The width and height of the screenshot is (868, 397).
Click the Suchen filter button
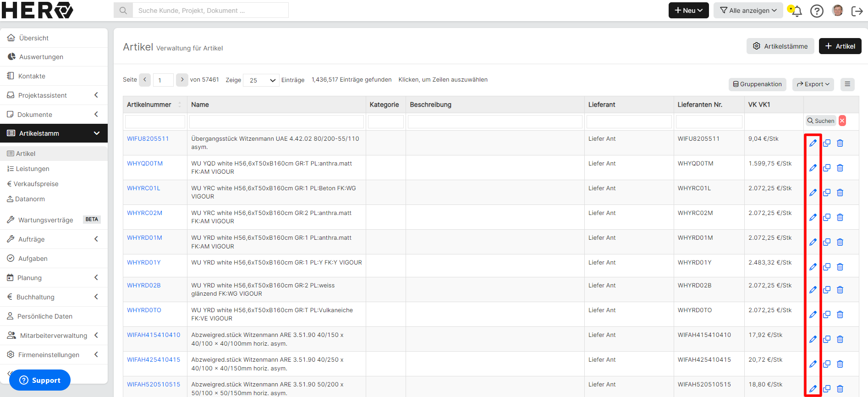point(821,121)
